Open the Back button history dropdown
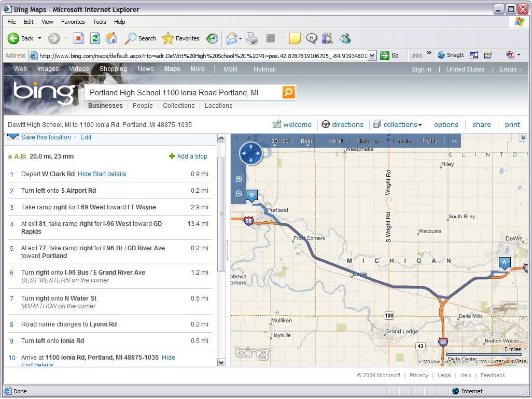The width and height of the screenshot is (532, 399). tap(40, 38)
